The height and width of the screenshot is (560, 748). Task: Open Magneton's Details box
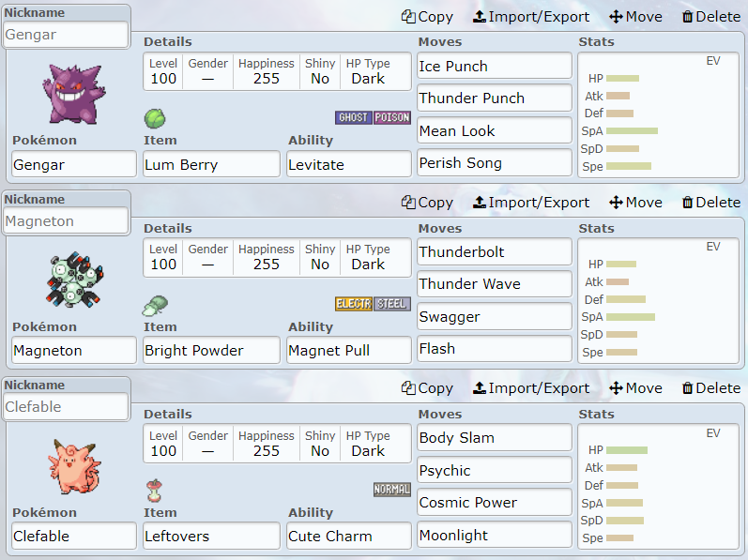point(277,257)
